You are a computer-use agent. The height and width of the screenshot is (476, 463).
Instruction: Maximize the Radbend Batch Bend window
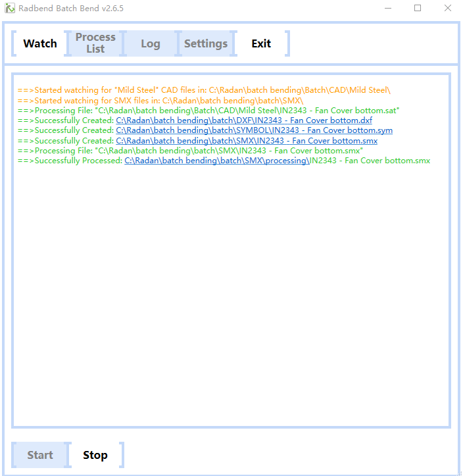(418, 8)
